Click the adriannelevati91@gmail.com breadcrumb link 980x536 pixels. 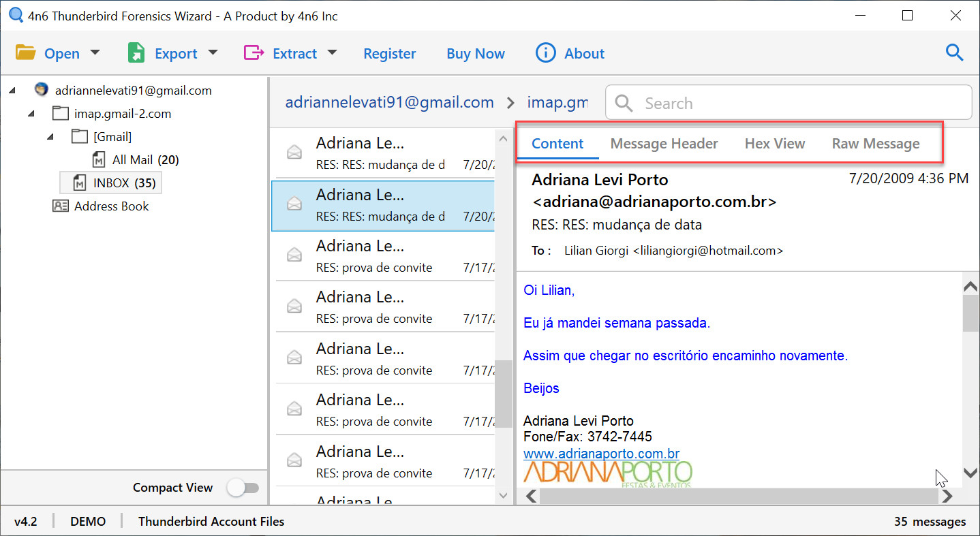pyautogui.click(x=389, y=103)
